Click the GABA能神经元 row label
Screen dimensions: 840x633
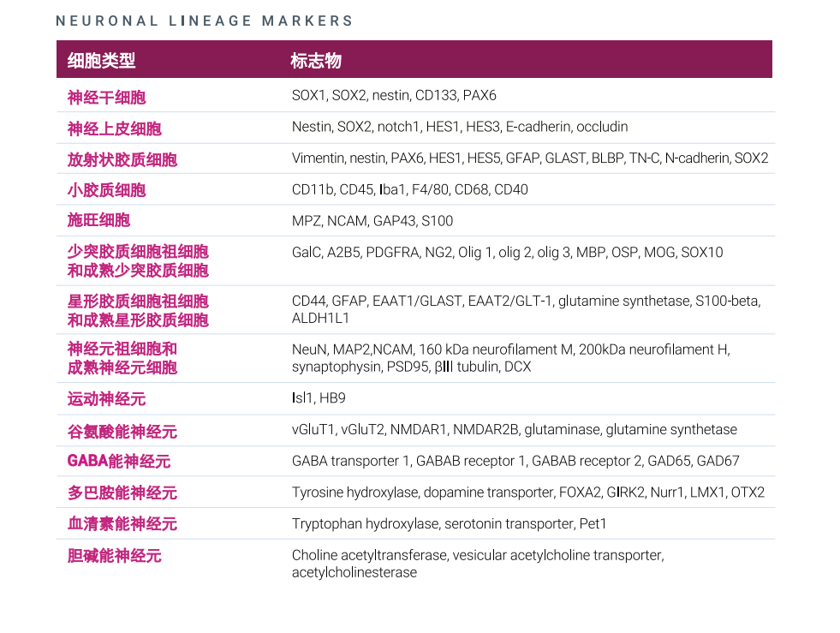pyautogui.click(x=118, y=462)
